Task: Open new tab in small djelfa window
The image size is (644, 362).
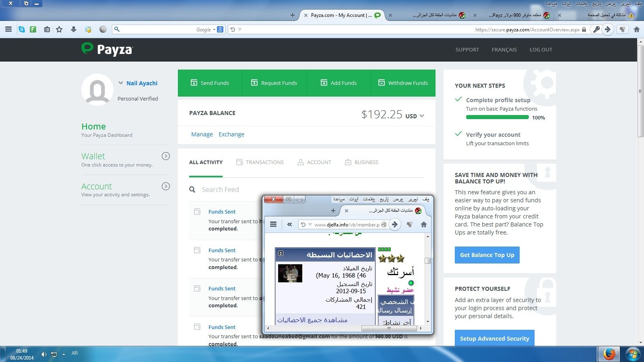Action: click(333, 210)
